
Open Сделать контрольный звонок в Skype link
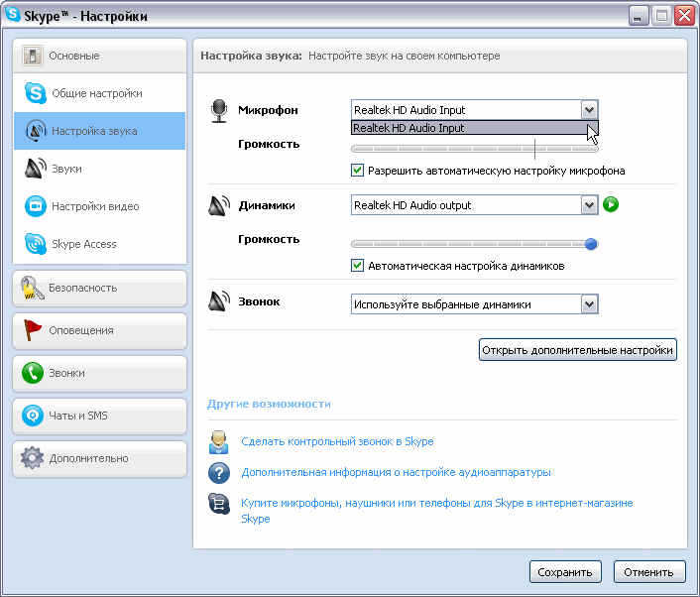pyautogui.click(x=337, y=441)
